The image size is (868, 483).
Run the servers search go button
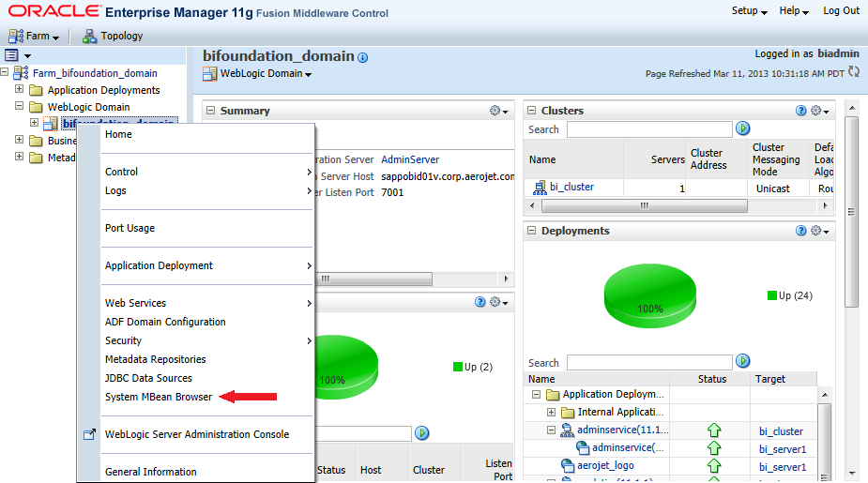(x=422, y=432)
